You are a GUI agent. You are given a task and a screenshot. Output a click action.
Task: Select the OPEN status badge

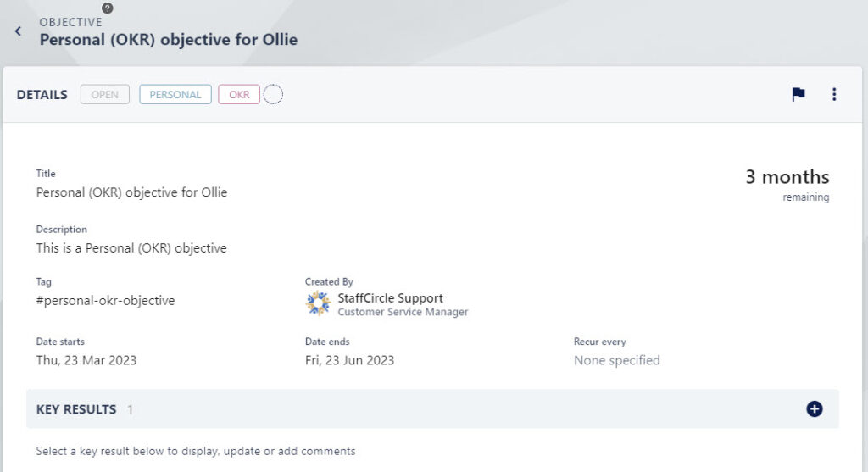coord(104,95)
